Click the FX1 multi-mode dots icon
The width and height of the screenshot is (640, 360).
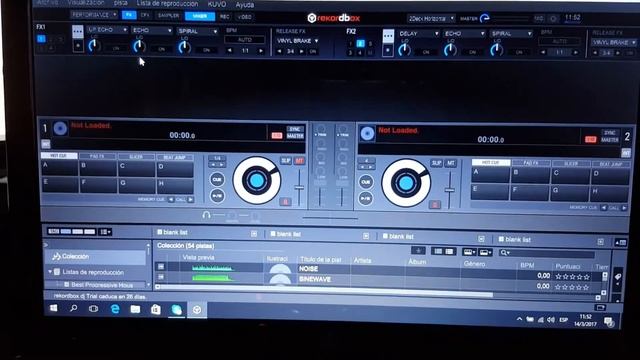[x=78, y=32]
